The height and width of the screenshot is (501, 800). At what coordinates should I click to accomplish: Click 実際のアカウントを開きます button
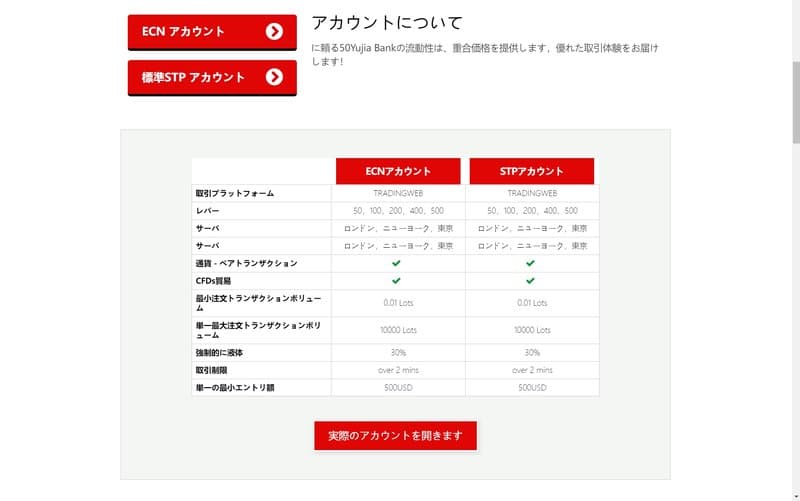pos(395,436)
